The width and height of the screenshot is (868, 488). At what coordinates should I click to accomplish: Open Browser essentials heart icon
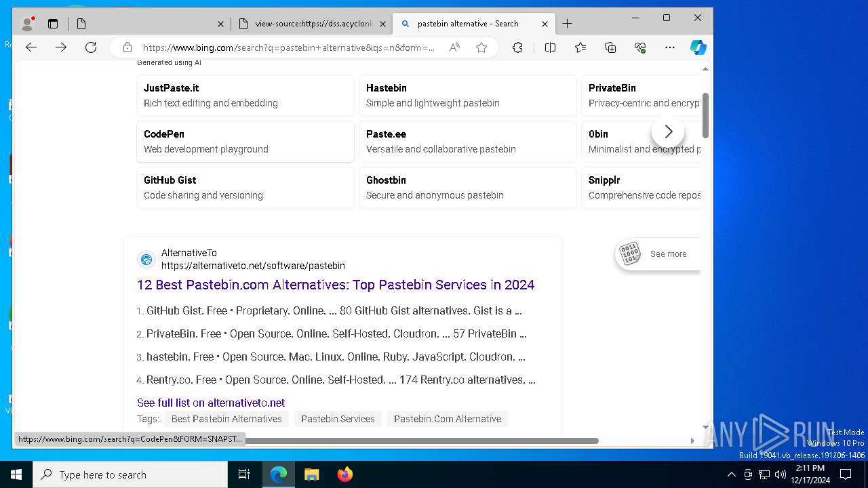640,47
